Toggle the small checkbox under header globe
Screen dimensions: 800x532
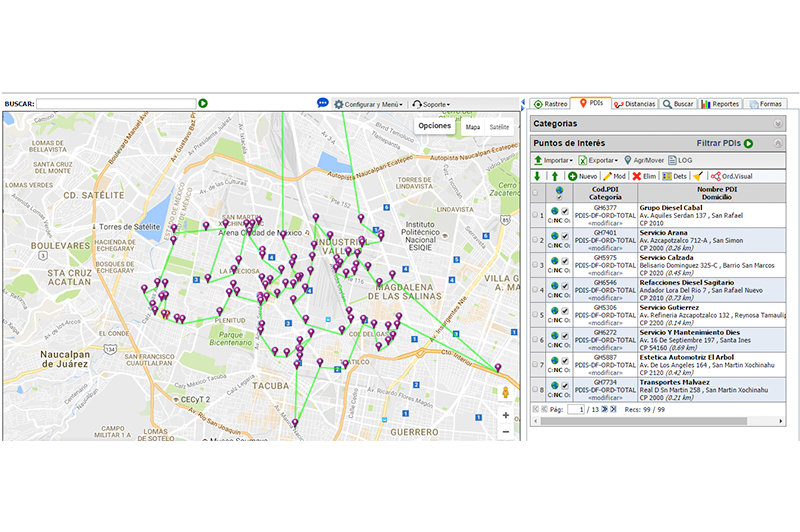559,197
